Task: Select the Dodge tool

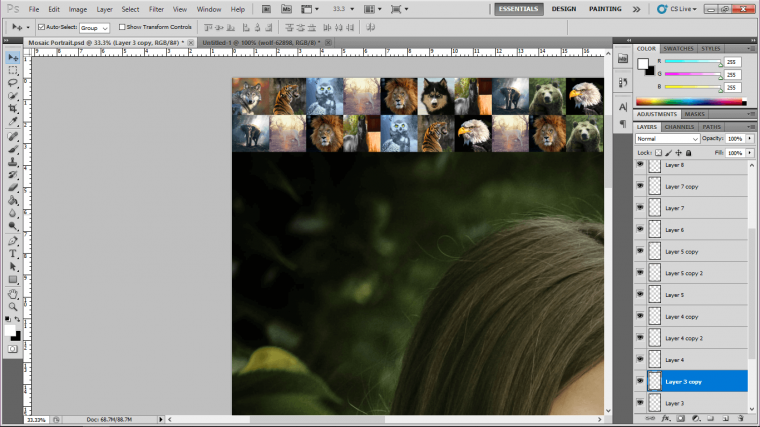Action: [13, 226]
